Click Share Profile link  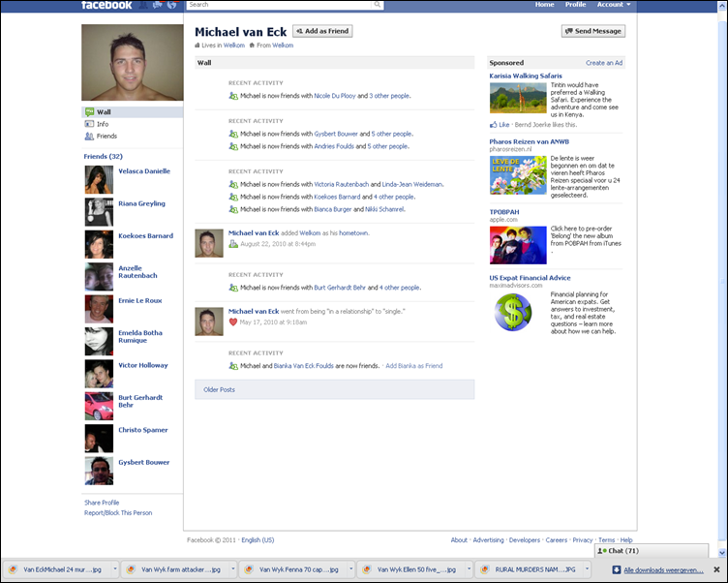tap(102, 503)
